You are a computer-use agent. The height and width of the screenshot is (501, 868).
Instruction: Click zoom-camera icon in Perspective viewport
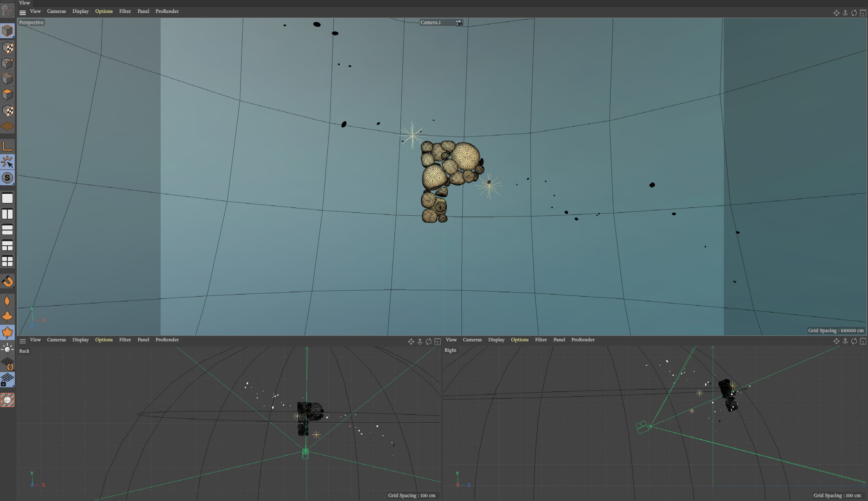(845, 13)
